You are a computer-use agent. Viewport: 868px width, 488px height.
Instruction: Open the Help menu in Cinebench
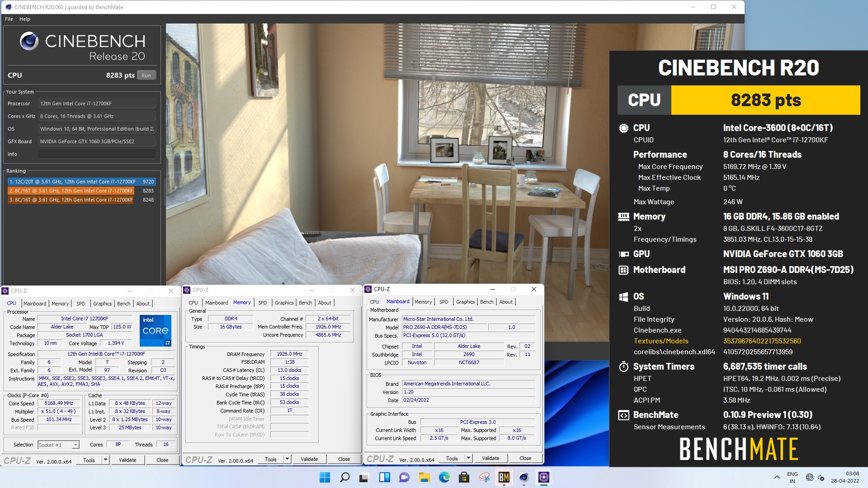25,19
